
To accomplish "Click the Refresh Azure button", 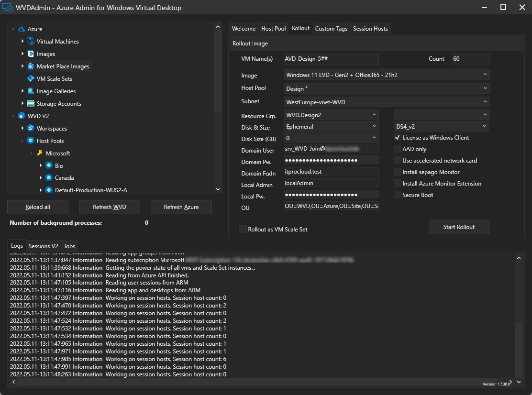I will coord(181,207).
